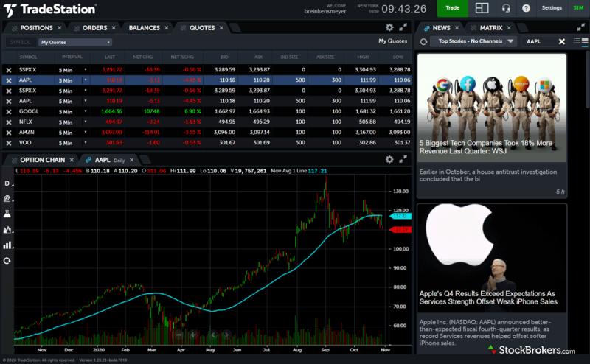The width and height of the screenshot is (590, 364).
Task: Add new tab next to QUOTES tab
Action: click(x=235, y=27)
